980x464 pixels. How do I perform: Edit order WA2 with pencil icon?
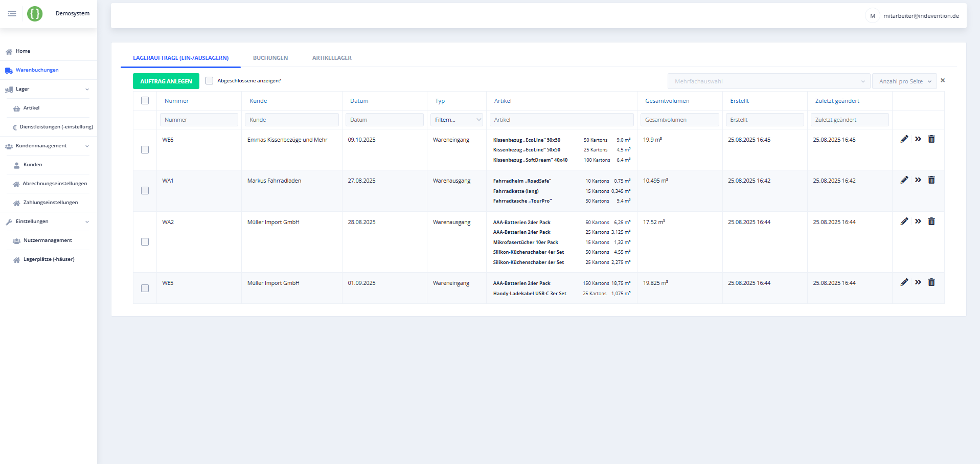click(x=904, y=222)
